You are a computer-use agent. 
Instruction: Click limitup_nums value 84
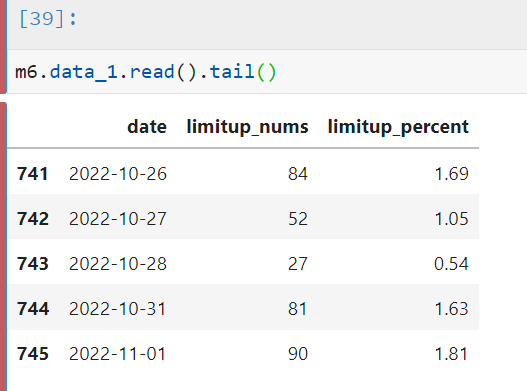click(298, 174)
